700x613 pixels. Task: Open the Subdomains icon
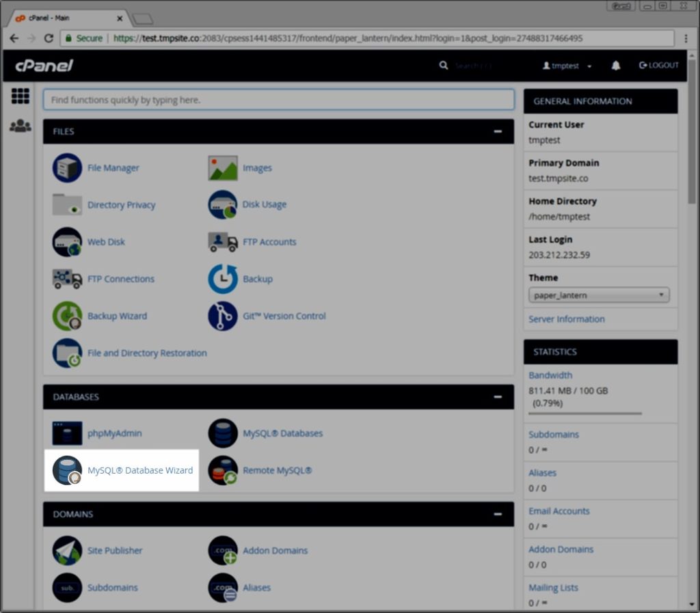point(67,588)
